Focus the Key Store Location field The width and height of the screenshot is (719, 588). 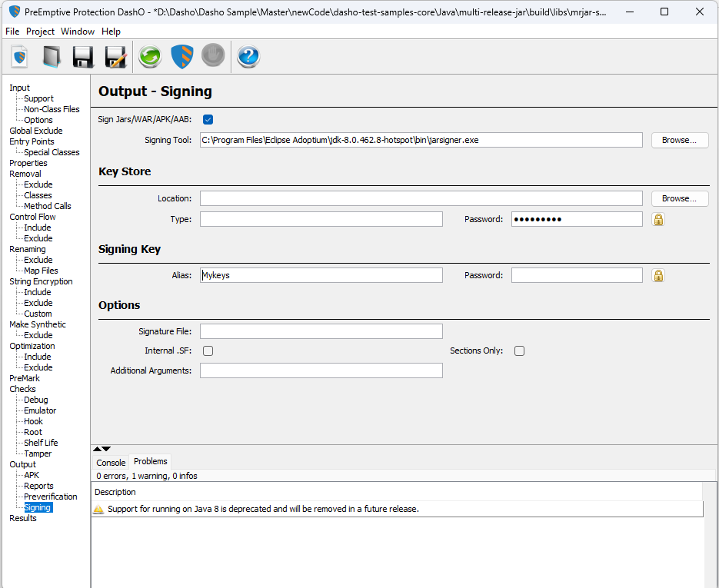421,198
